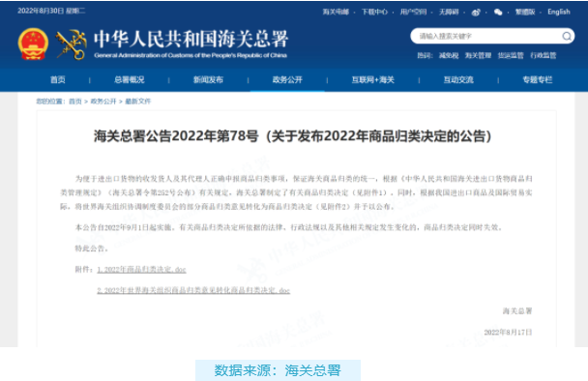This screenshot has width=588, height=381.
Task: Open the 无障碍 accessibility link
Action: point(449,12)
